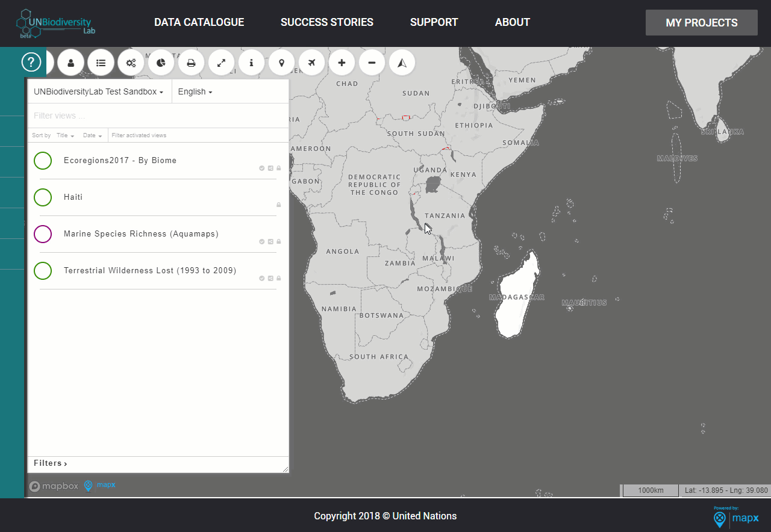Click the print map icon
The height and width of the screenshot is (532, 771).
point(191,63)
